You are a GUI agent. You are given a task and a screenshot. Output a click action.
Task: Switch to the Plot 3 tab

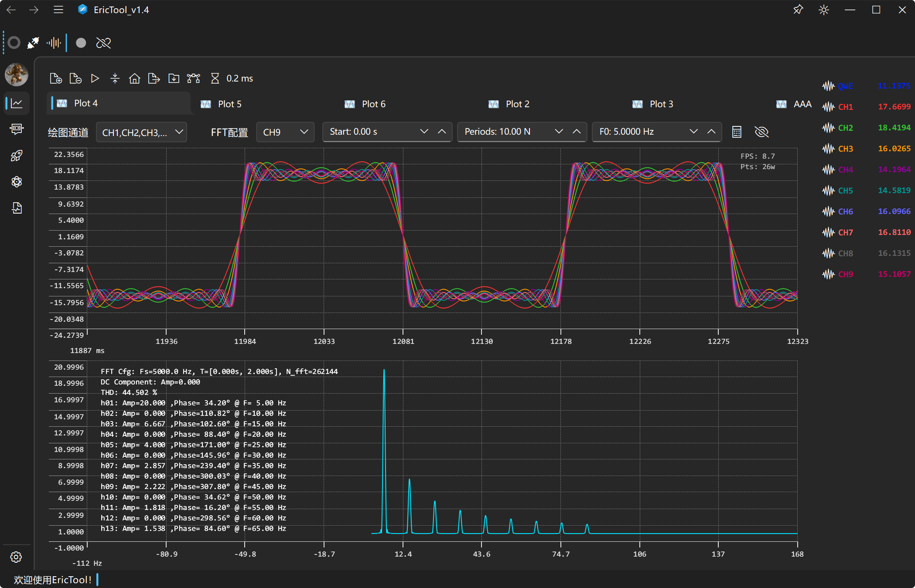pyautogui.click(x=661, y=104)
